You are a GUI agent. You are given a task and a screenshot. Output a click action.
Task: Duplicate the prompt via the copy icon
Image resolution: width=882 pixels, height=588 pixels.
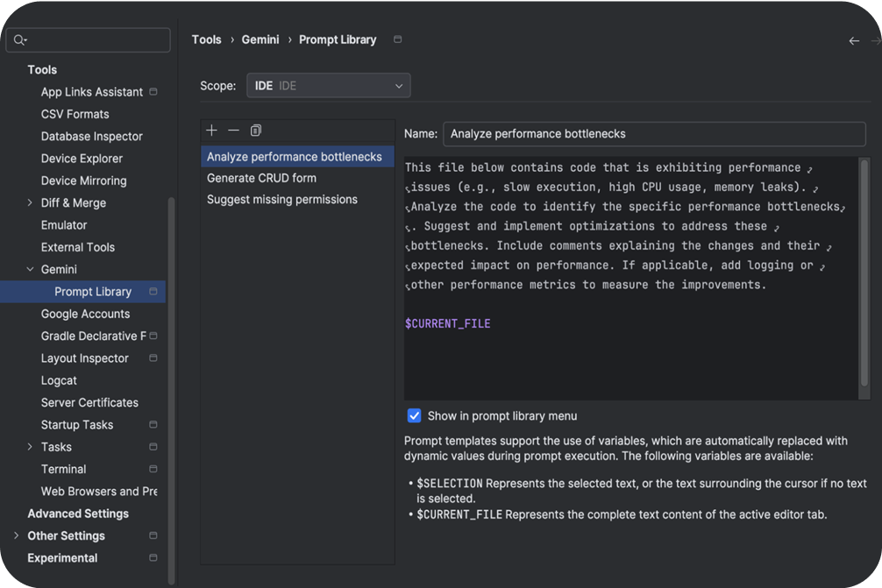tap(255, 130)
